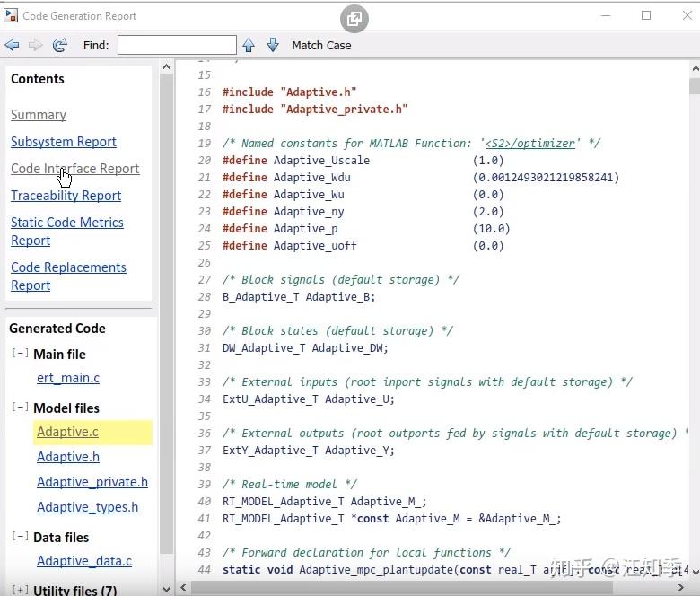Open ert_main.c source file
700x596 pixels.
(x=68, y=378)
